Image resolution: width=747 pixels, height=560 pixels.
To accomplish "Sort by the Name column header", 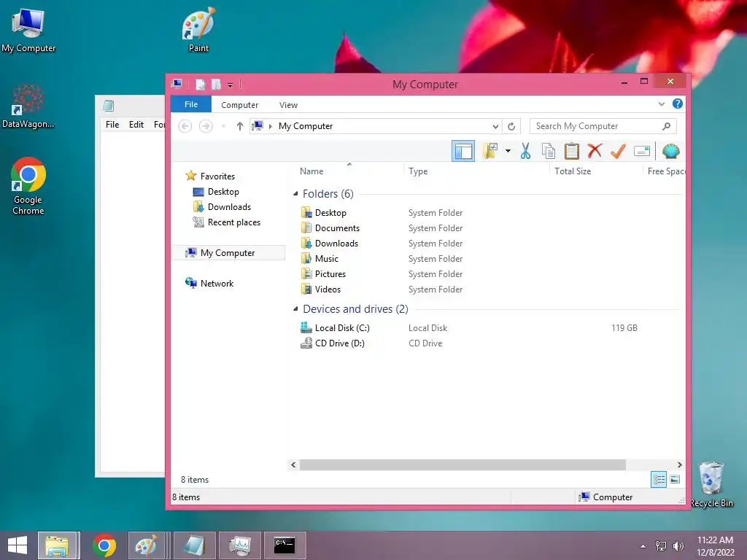I will point(311,171).
